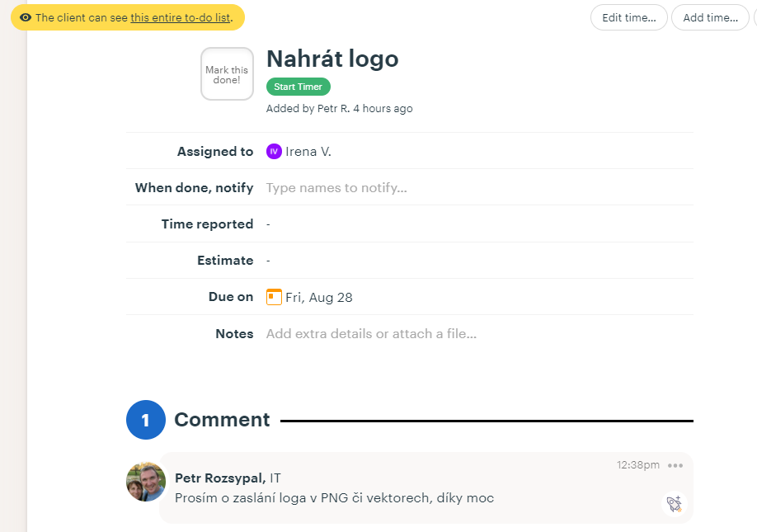The image size is (757, 532).
Task: Start the green Start Timer button
Action: 298,87
